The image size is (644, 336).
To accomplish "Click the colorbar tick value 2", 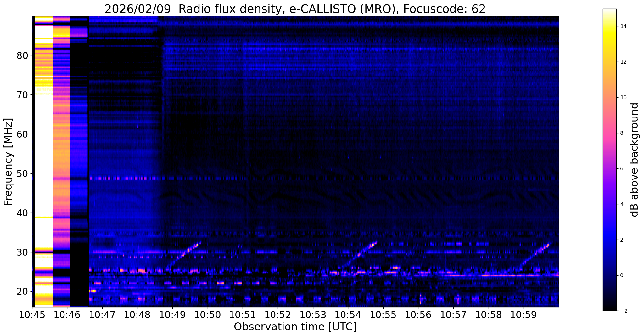I will click(622, 240).
